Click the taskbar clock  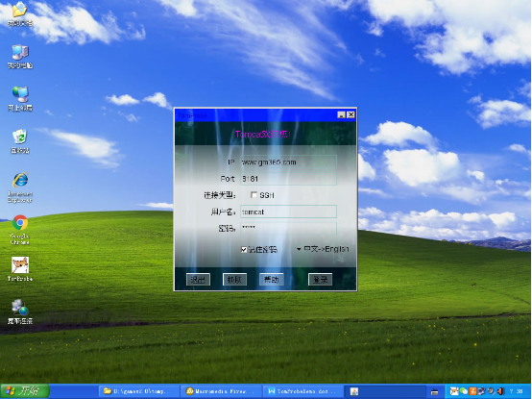click(516, 391)
